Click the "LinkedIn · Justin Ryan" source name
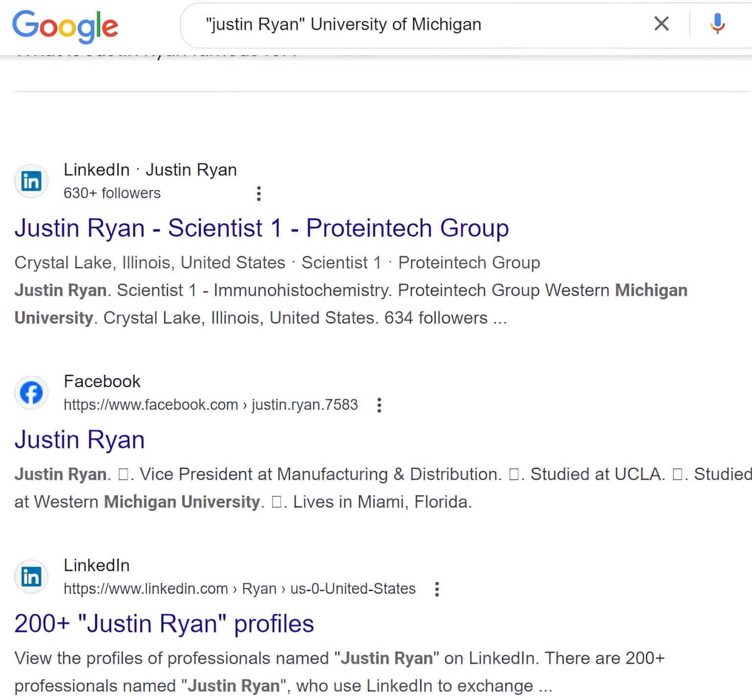Screen dimensions: 752x700 (x=150, y=170)
